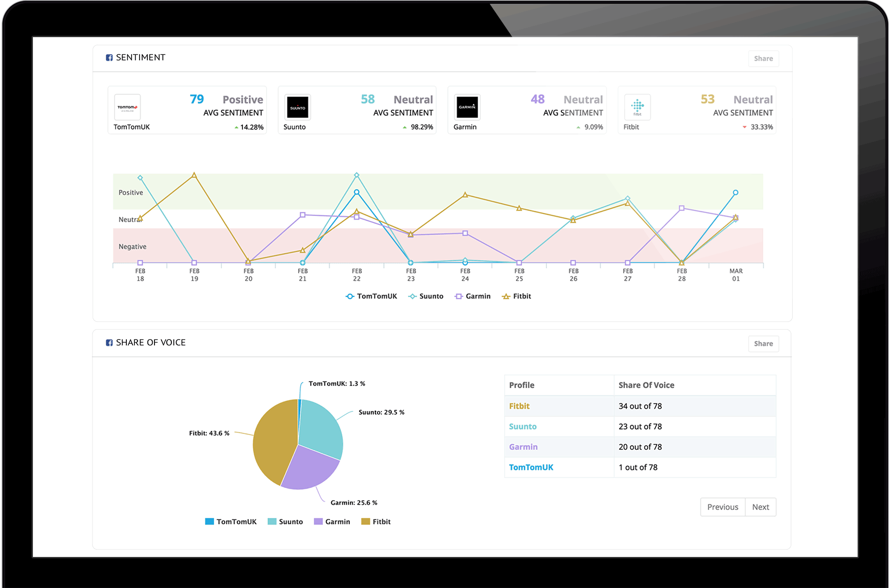
Task: Click Garmin 48 sentiment score
Action: (537, 99)
